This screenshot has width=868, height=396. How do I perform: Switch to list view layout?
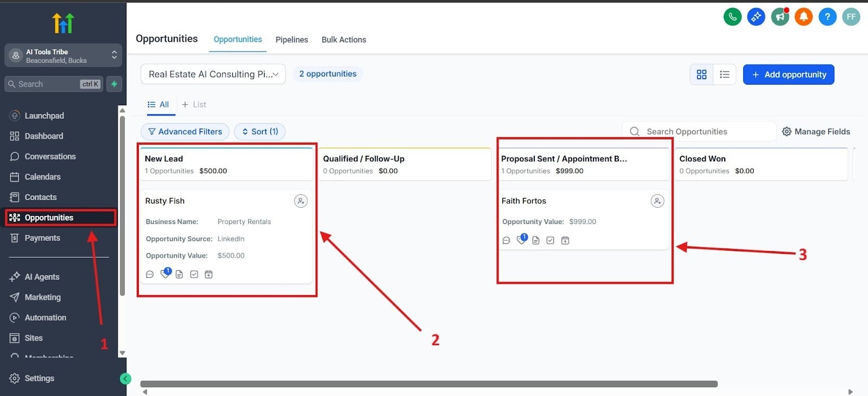[724, 75]
